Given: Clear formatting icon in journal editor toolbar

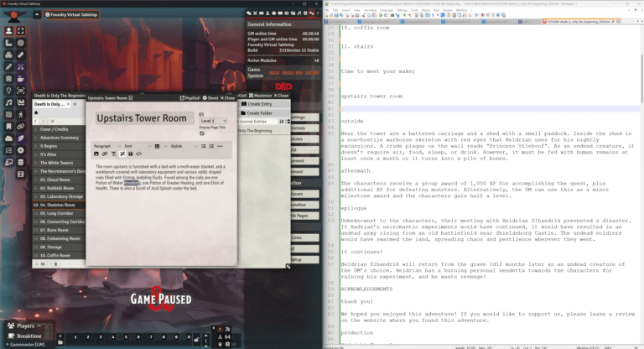Looking at the screenshot, I should (x=114, y=154).
